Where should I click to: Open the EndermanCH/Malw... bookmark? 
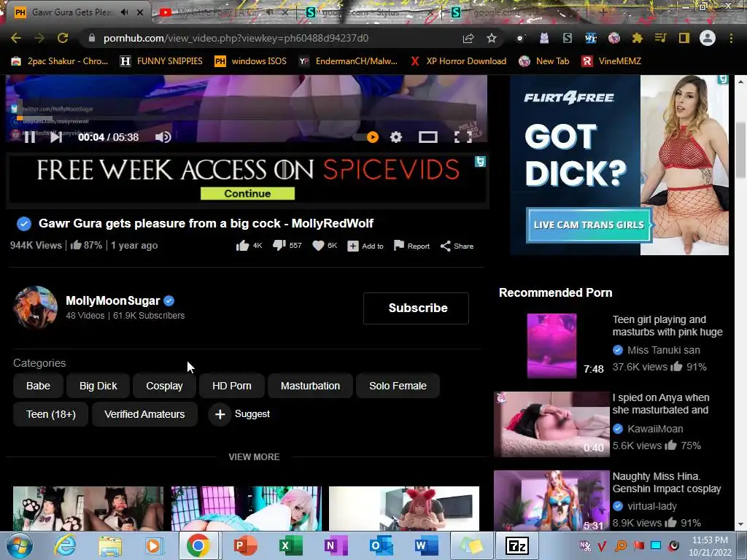click(x=348, y=61)
